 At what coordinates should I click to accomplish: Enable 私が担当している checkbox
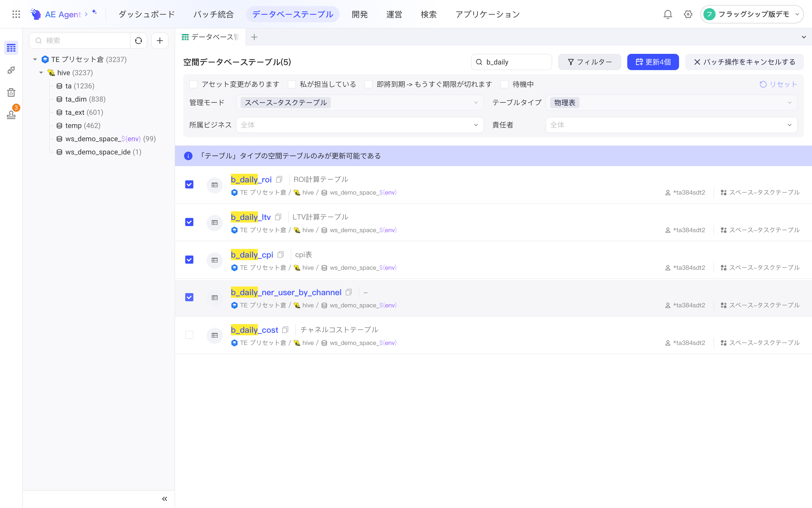point(292,84)
